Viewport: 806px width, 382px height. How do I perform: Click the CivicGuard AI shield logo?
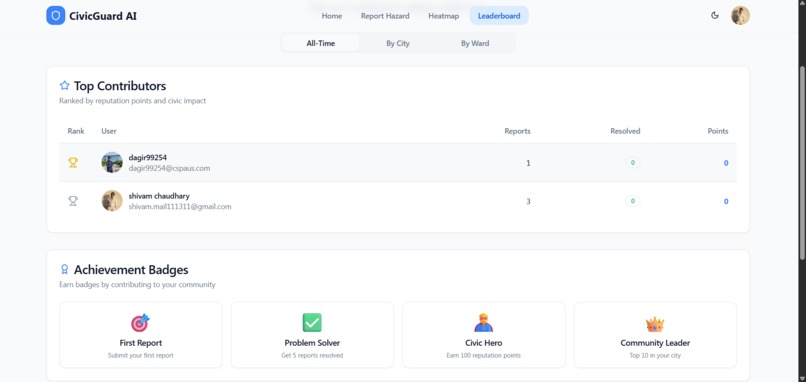pos(56,15)
